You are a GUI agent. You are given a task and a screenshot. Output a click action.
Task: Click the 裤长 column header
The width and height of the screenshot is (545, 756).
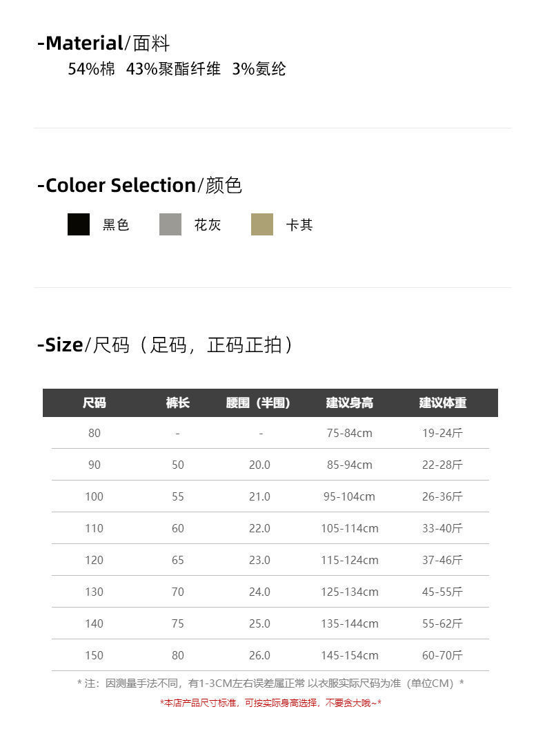178,403
